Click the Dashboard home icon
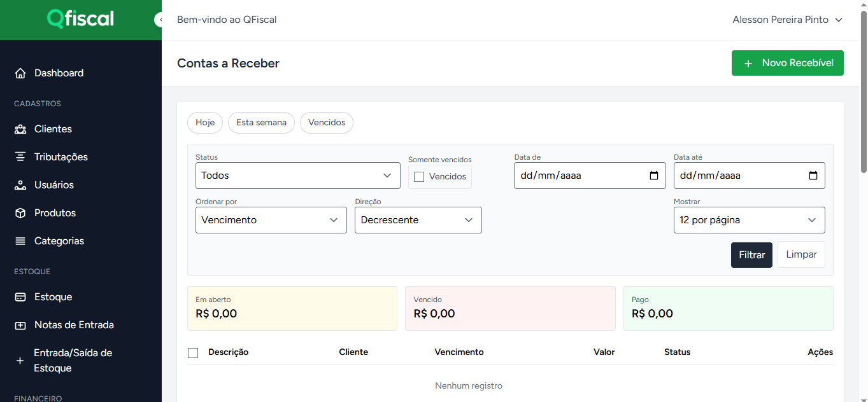Screen dimensions: 868x402 tap(20, 73)
